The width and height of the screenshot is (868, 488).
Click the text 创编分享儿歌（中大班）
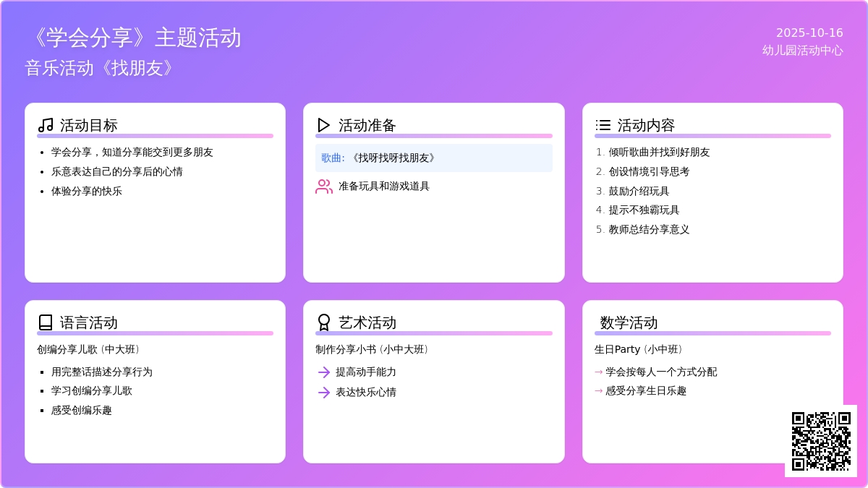coord(90,350)
